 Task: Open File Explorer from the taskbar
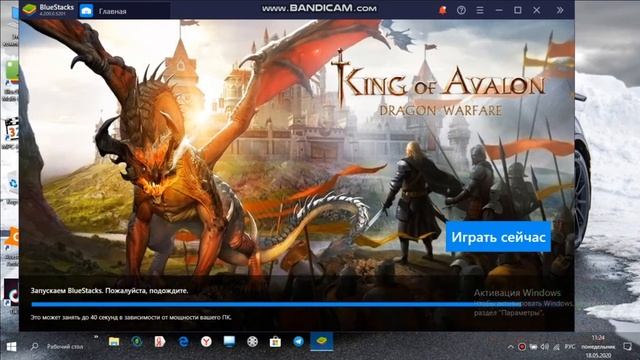114,342
